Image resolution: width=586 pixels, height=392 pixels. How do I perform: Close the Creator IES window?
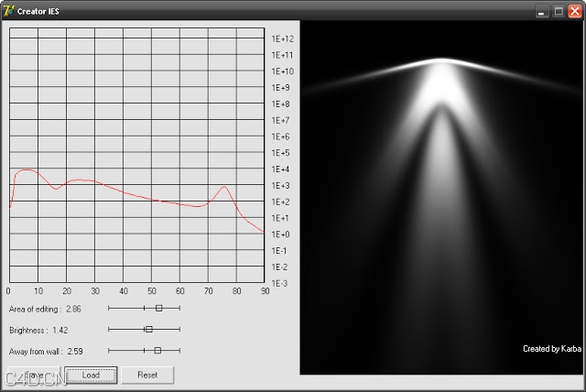(574, 11)
